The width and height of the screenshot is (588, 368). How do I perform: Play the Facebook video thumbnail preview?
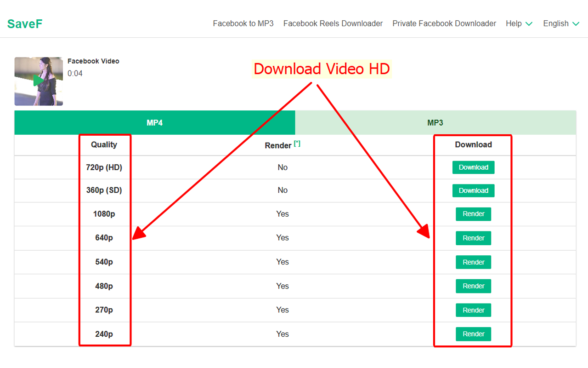39,81
